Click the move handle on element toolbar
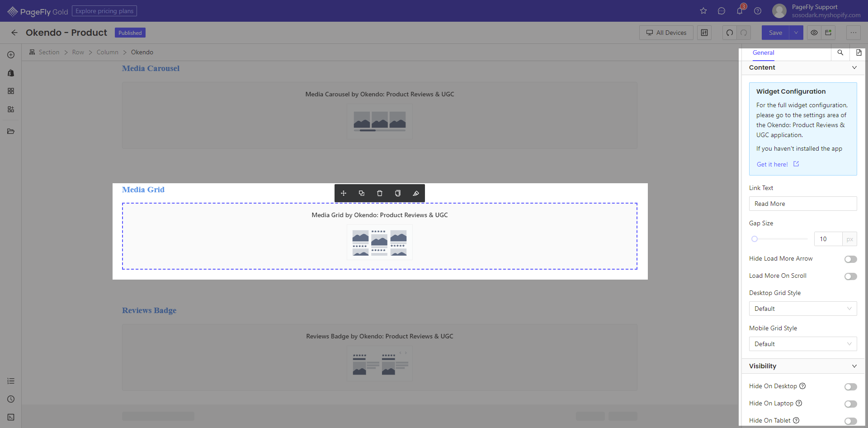The image size is (868, 428). 344,193
